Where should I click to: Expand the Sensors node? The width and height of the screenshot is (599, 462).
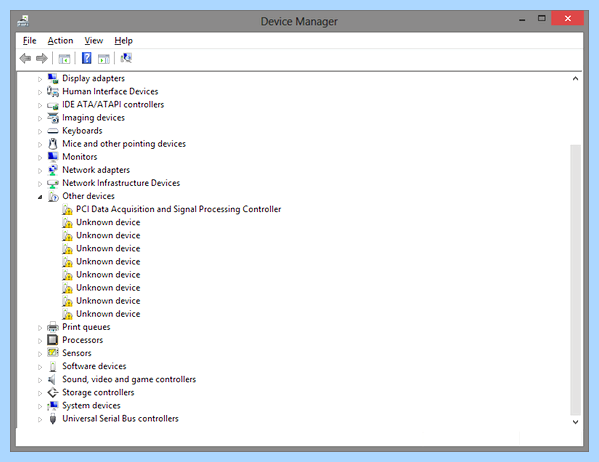(x=40, y=354)
